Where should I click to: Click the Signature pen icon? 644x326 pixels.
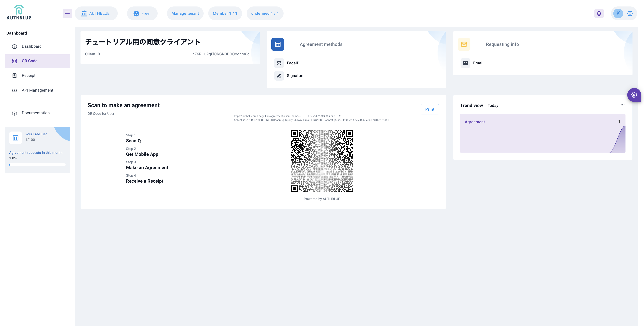(279, 76)
